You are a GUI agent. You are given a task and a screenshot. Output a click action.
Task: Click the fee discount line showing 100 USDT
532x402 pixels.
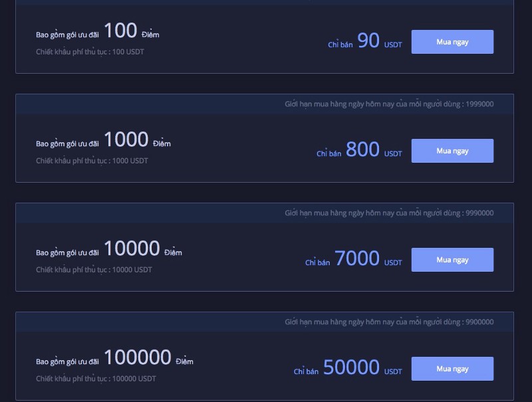coord(90,52)
